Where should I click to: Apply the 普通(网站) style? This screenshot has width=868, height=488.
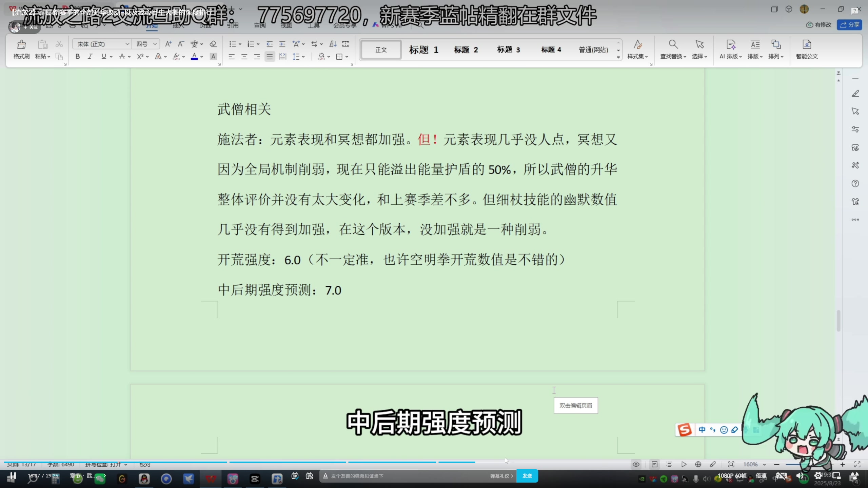(x=593, y=50)
